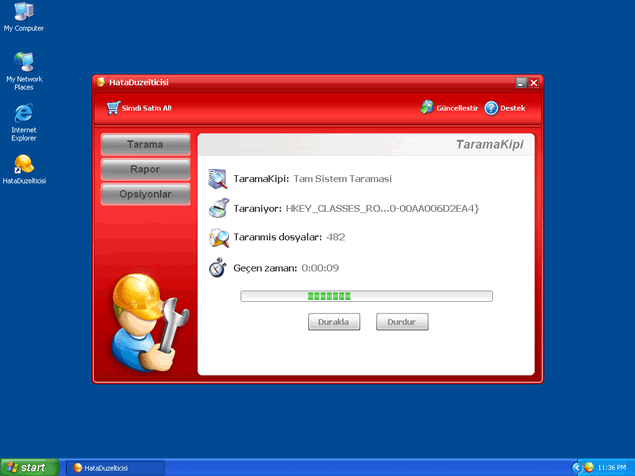Switch to the Tarama tab
Image resolution: width=635 pixels, height=476 pixels.
point(145,146)
